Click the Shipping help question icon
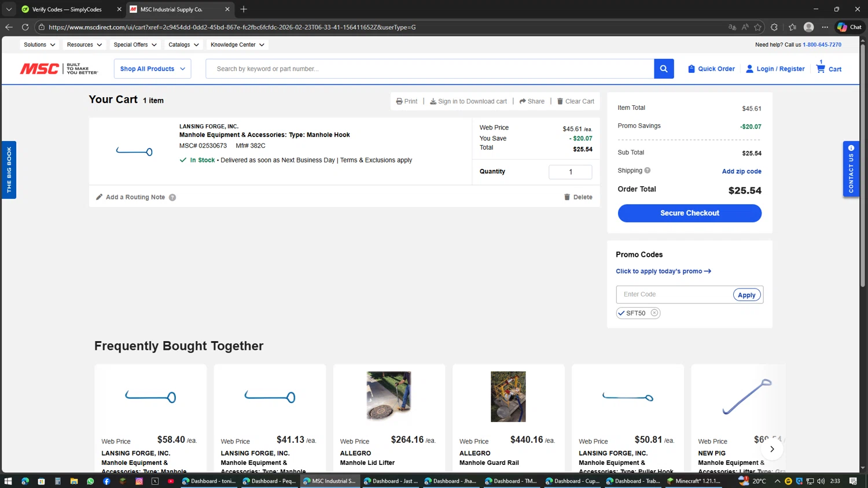This screenshot has width=868, height=488. (648, 171)
